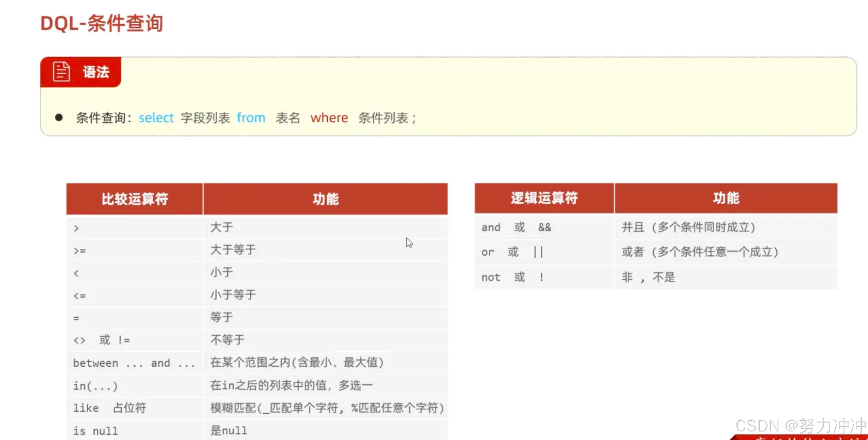Click the 'in(...)' operator cell

point(95,386)
